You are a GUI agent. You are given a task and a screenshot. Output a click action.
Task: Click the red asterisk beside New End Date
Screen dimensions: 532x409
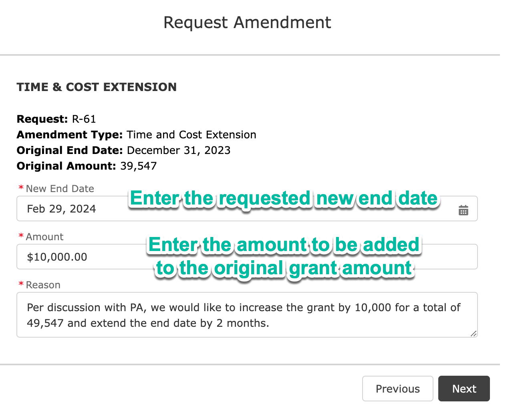click(x=21, y=188)
